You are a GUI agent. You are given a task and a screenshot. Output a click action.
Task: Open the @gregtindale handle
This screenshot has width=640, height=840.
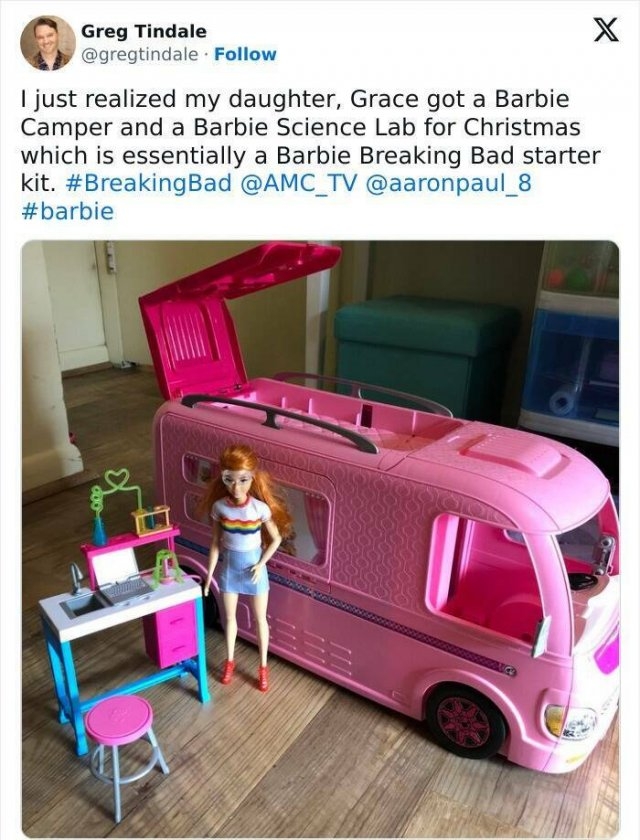click(x=139, y=54)
